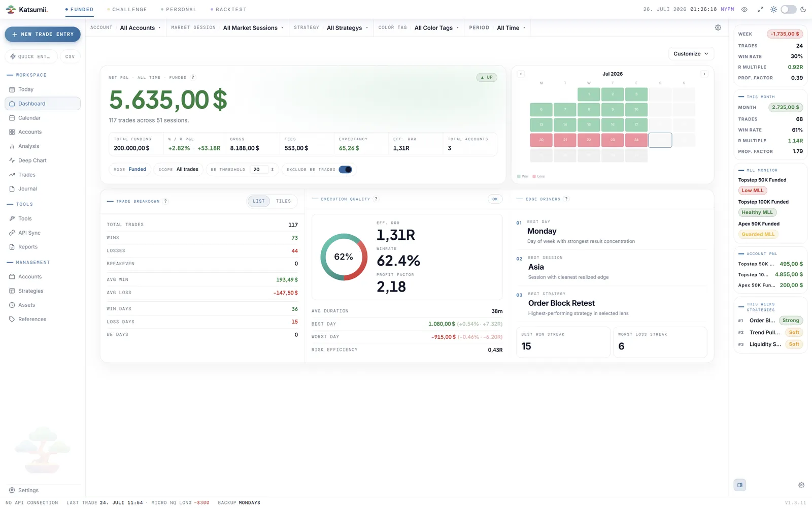Open the Strategies management page
This screenshot has height=508, width=812.
(x=43, y=291)
